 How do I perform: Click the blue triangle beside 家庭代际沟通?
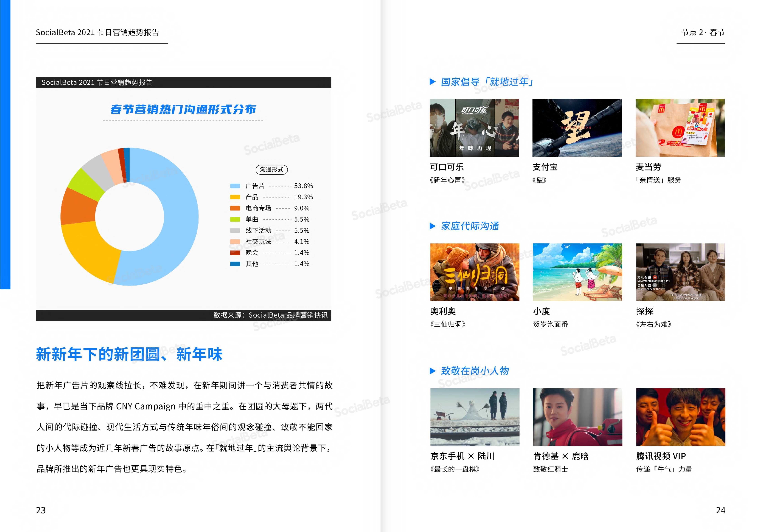coord(432,226)
